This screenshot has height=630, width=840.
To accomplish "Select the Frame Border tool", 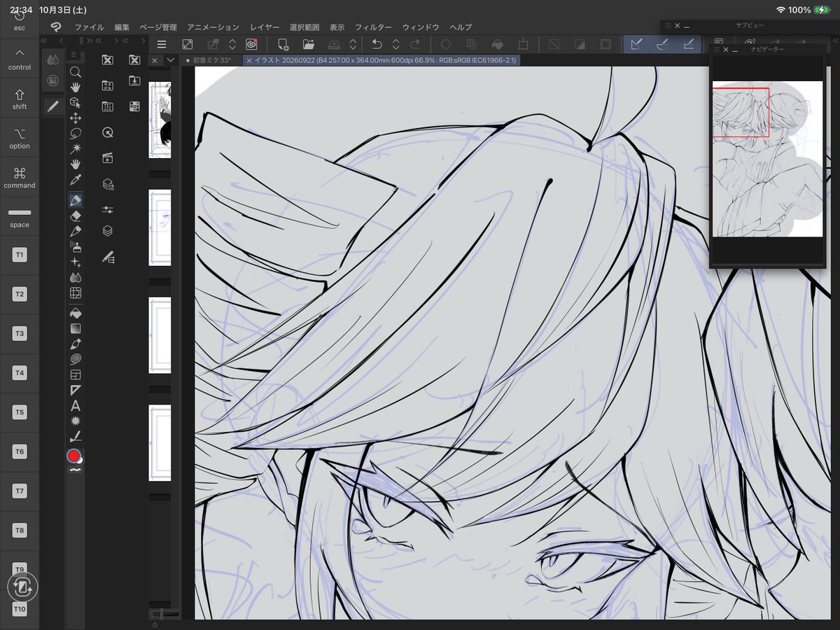I will (76, 374).
